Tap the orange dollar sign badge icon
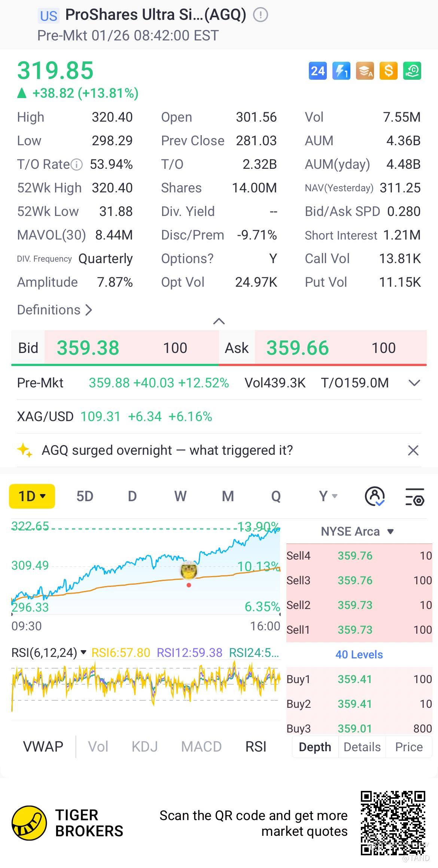Viewport: 438px width, 868px height. coord(388,71)
